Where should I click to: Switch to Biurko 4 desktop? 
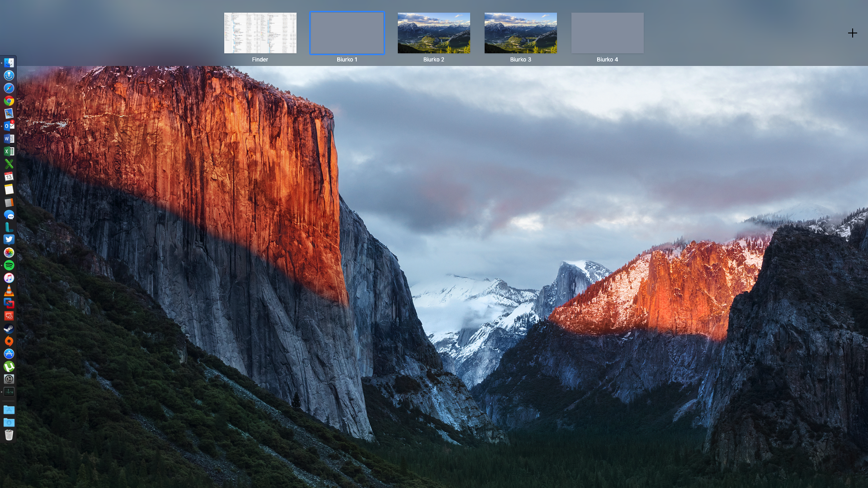point(608,33)
